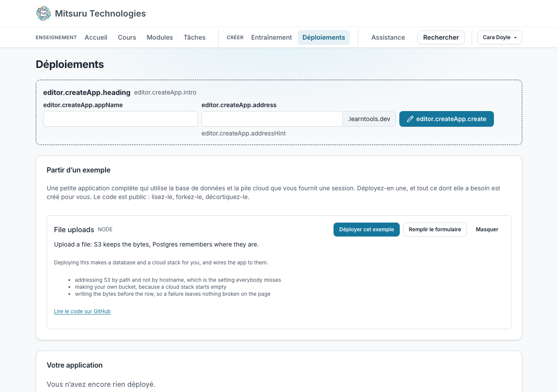Click the bullet about addressing S3 by path
The width and height of the screenshot is (558, 392).
[x=178, y=280]
